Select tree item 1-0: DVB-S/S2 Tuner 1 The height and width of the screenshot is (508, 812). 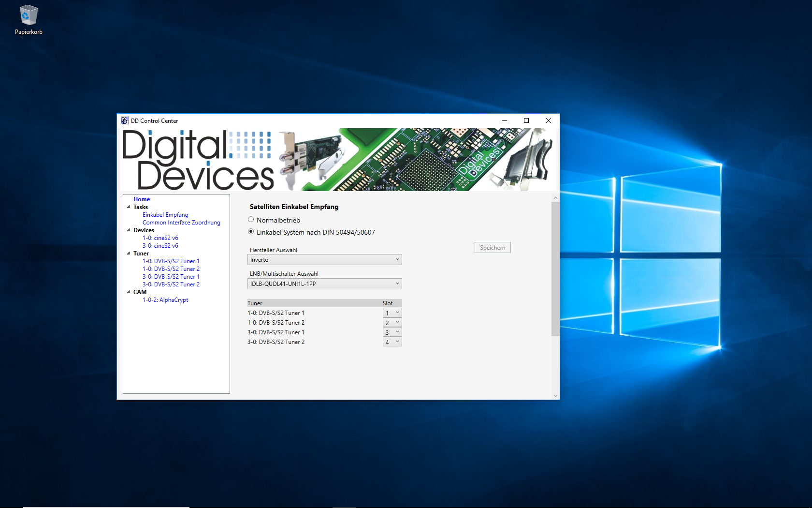[x=171, y=261]
